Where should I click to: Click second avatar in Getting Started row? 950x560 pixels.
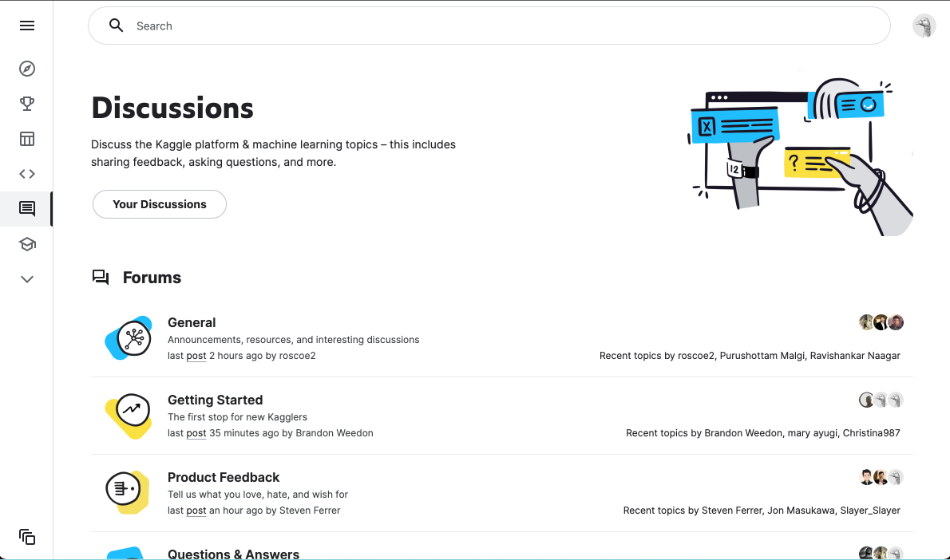[x=881, y=400]
